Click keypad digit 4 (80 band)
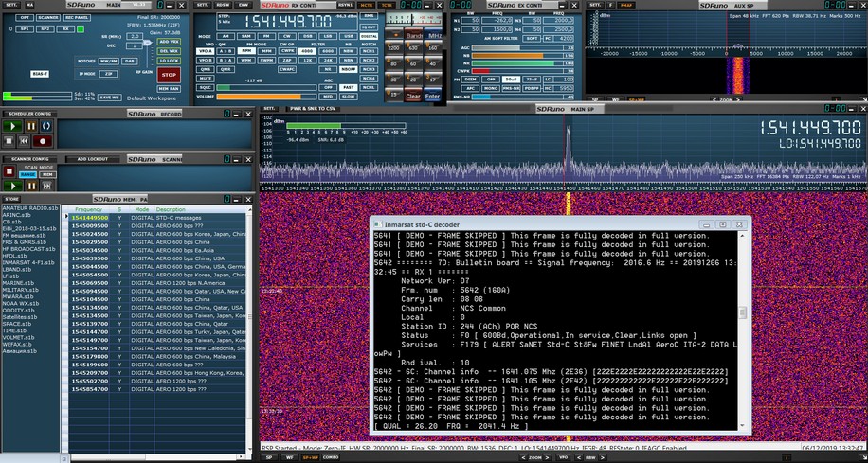 (393, 63)
